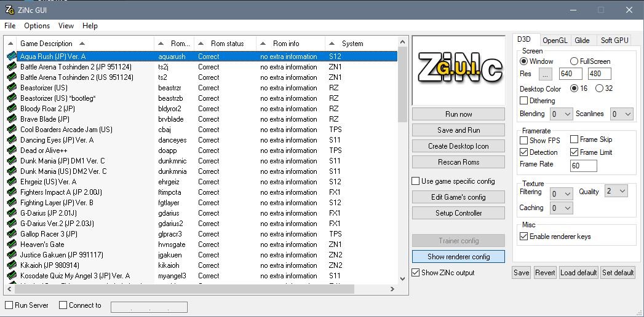This screenshot has width=644, height=317.
Task: Click the ZiNc GUI logo image
Action: [458, 71]
